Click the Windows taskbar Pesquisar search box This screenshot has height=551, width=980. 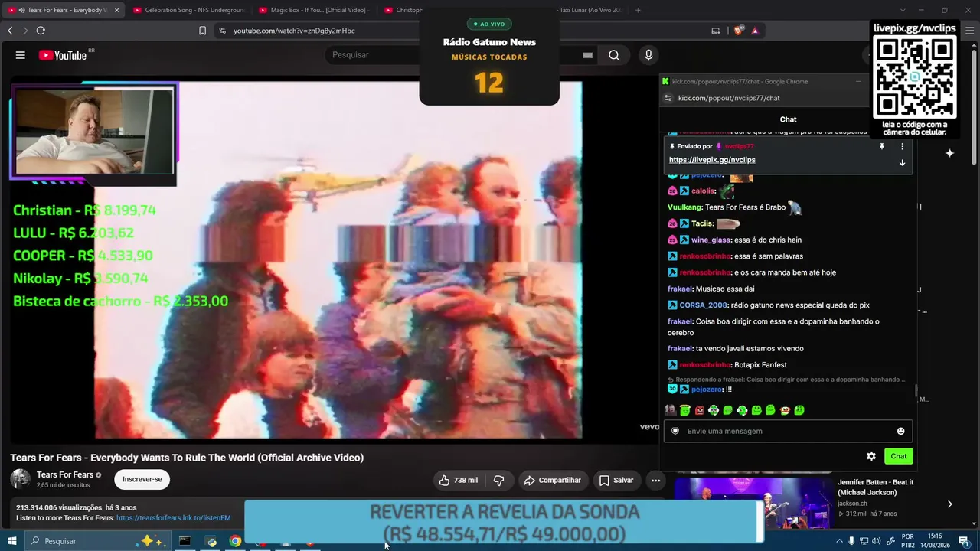click(x=100, y=541)
